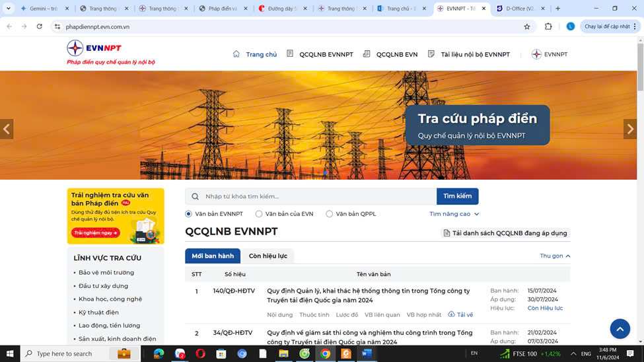Click the home icon beside Trang chủ
This screenshot has height=362, width=644.
pyautogui.click(x=236, y=54)
